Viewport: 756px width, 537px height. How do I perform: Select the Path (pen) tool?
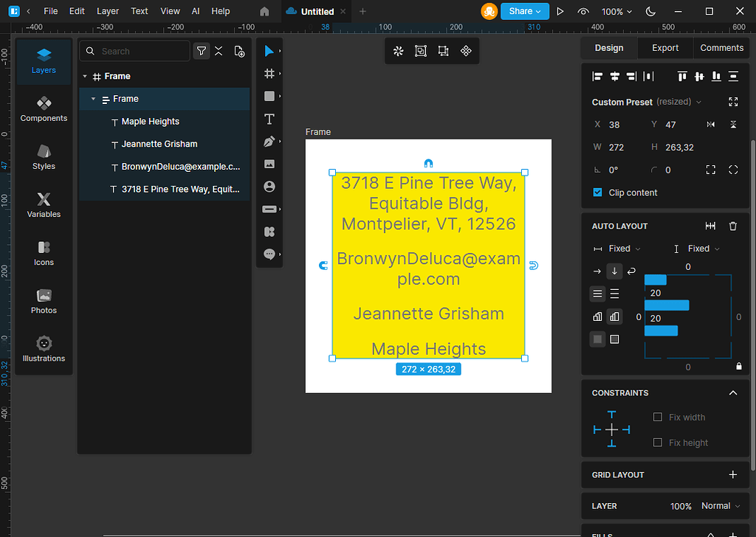coord(269,141)
